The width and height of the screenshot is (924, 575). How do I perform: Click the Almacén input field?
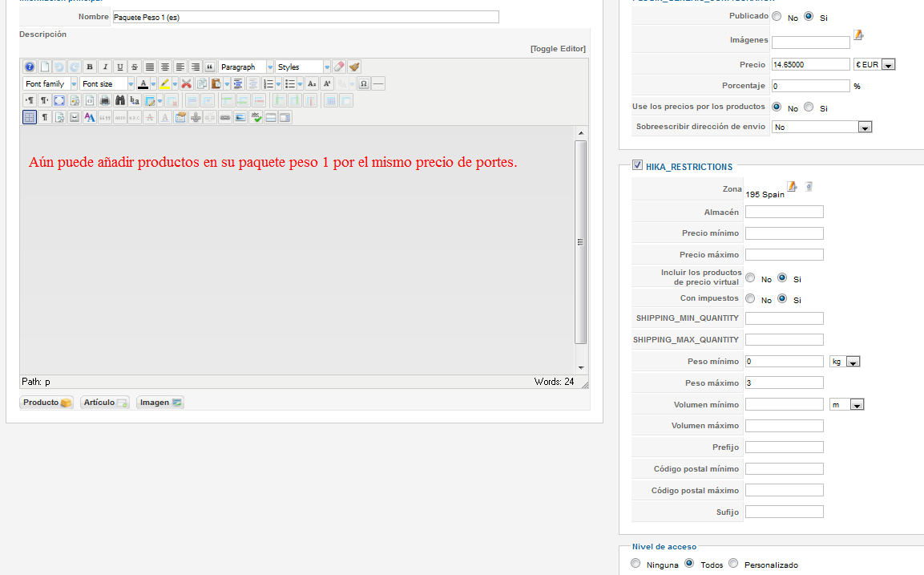tap(785, 212)
